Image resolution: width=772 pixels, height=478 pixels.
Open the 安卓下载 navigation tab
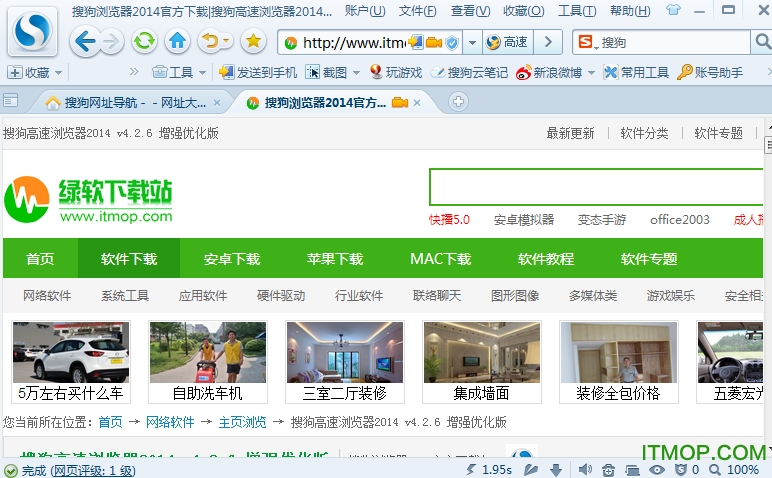pyautogui.click(x=232, y=258)
